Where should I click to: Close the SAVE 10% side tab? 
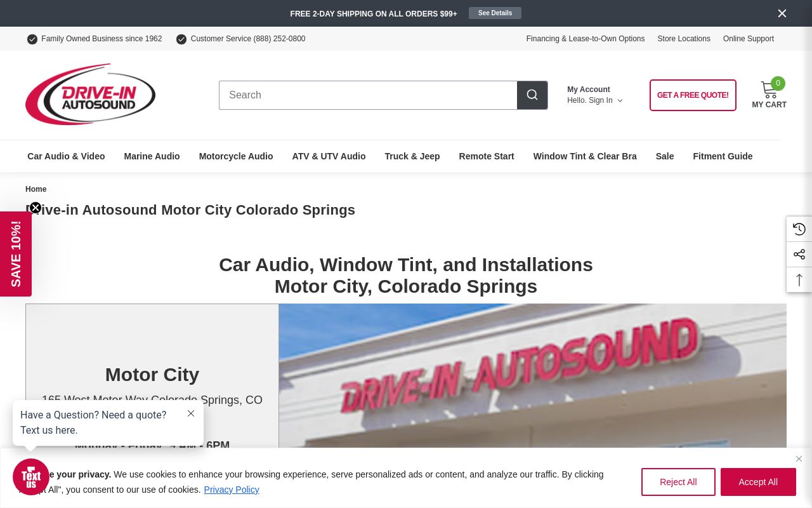coord(36,208)
